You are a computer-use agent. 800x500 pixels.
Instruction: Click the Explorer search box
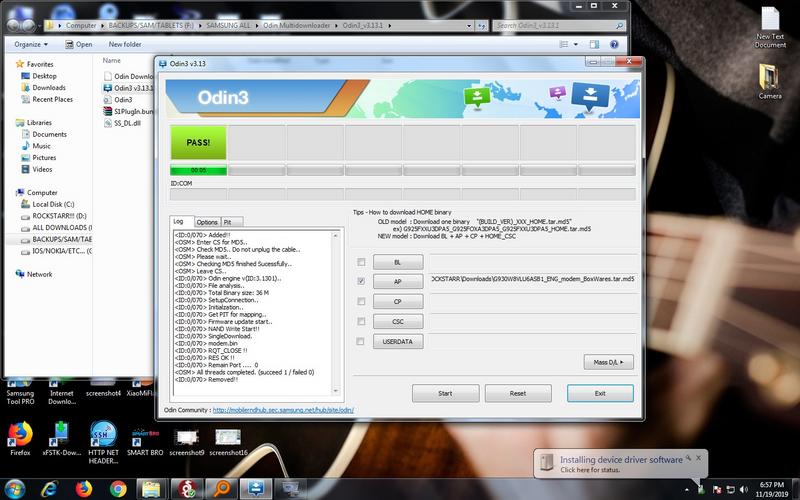click(x=559, y=26)
